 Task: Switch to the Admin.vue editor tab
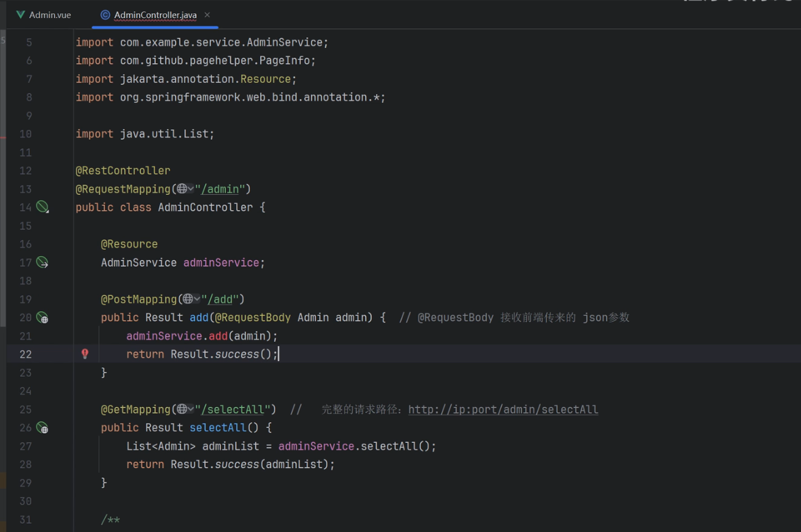(x=43, y=15)
